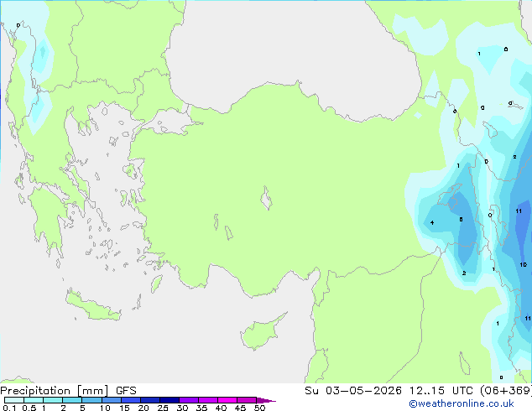The image size is (532, 411).
Task: Click the '(06+369)' forecast run text
Action: [x=506, y=391]
